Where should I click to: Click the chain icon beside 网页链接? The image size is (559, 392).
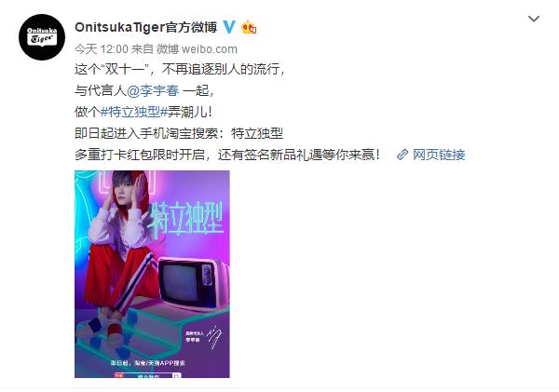(402, 155)
